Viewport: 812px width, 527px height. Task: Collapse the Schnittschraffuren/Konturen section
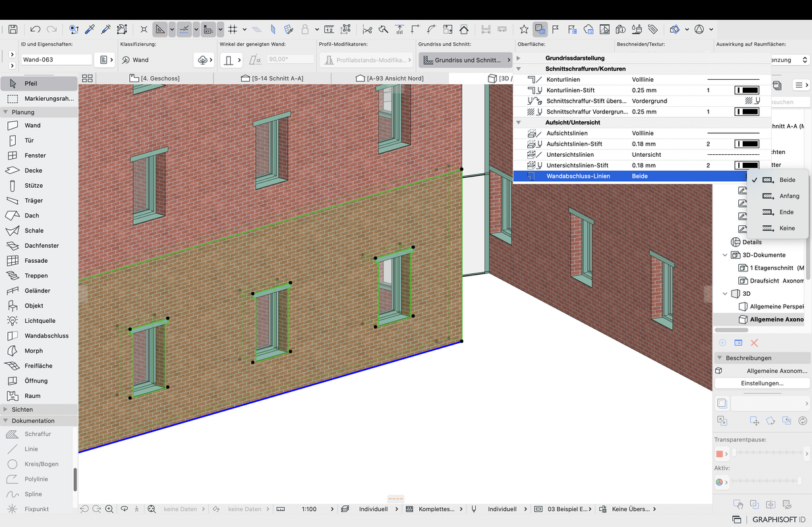[519, 69]
